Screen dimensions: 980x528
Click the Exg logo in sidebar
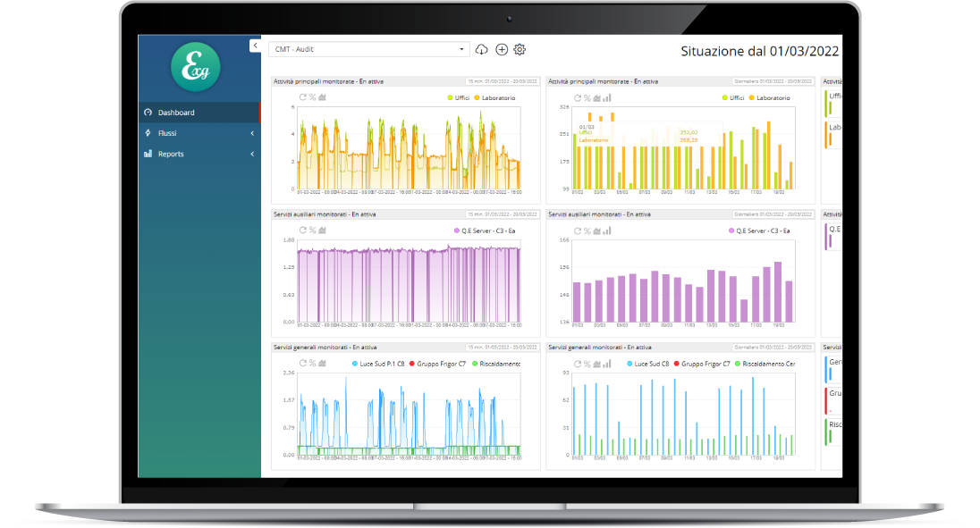[x=195, y=66]
